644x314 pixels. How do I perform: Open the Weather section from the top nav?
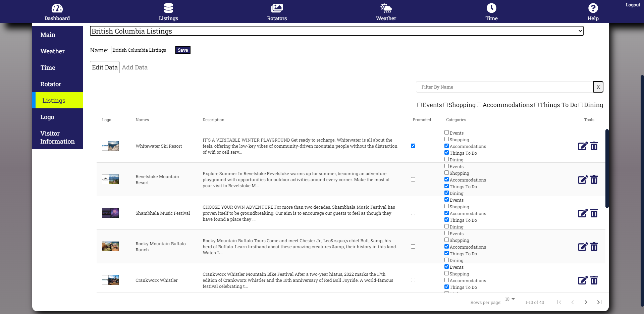click(x=386, y=11)
